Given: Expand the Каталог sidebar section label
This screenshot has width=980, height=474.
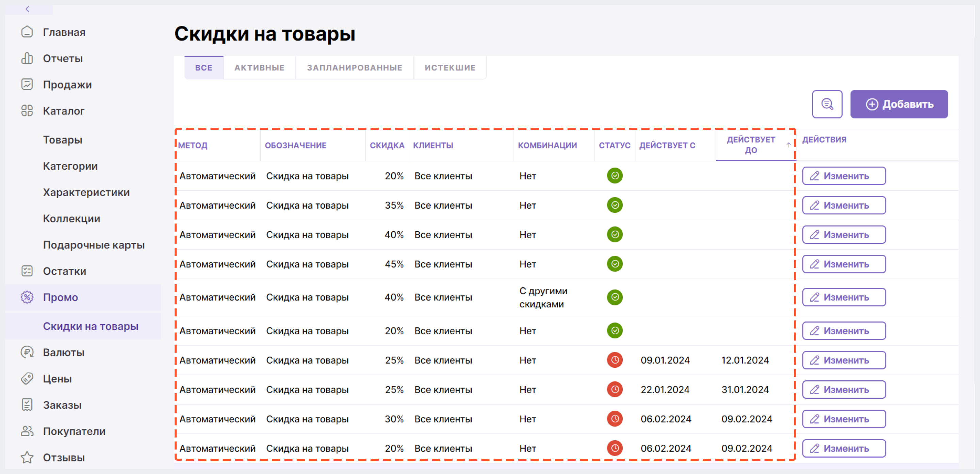Looking at the screenshot, I should [x=64, y=111].
